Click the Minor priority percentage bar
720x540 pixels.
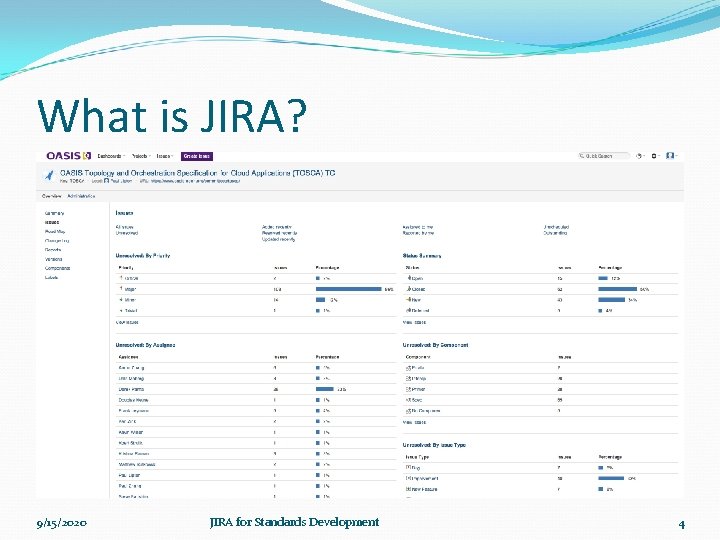tap(321, 299)
